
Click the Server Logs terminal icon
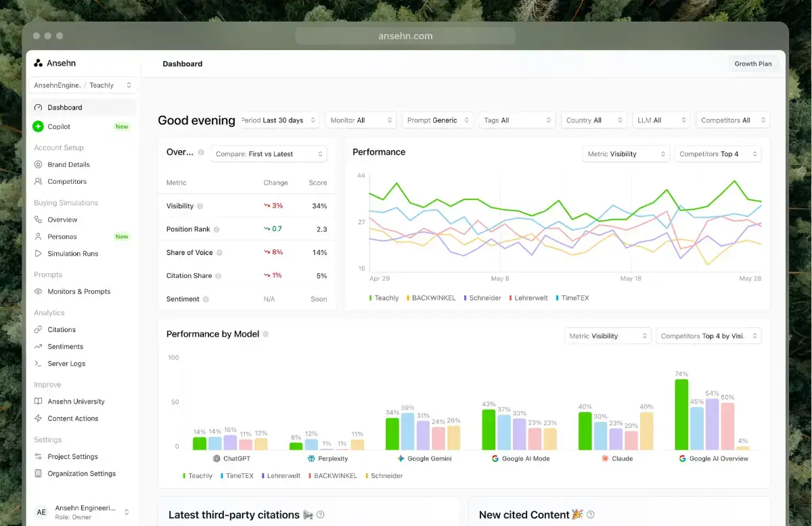(39, 363)
